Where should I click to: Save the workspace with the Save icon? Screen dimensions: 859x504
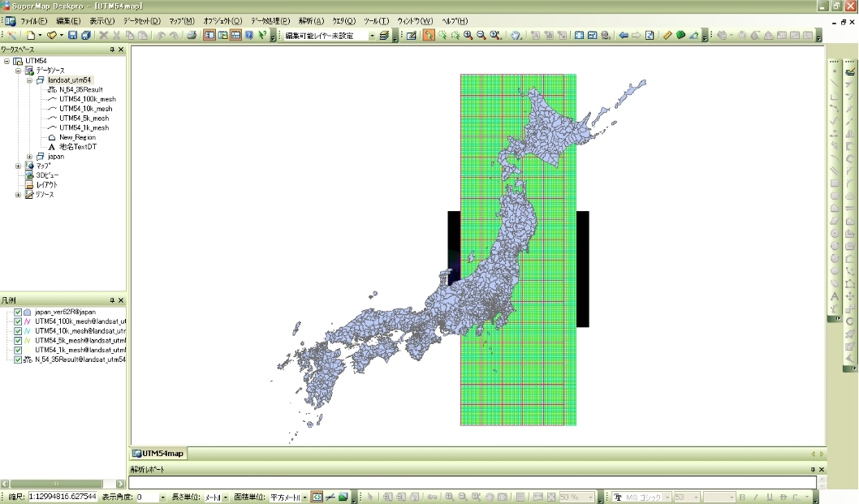pos(73,37)
